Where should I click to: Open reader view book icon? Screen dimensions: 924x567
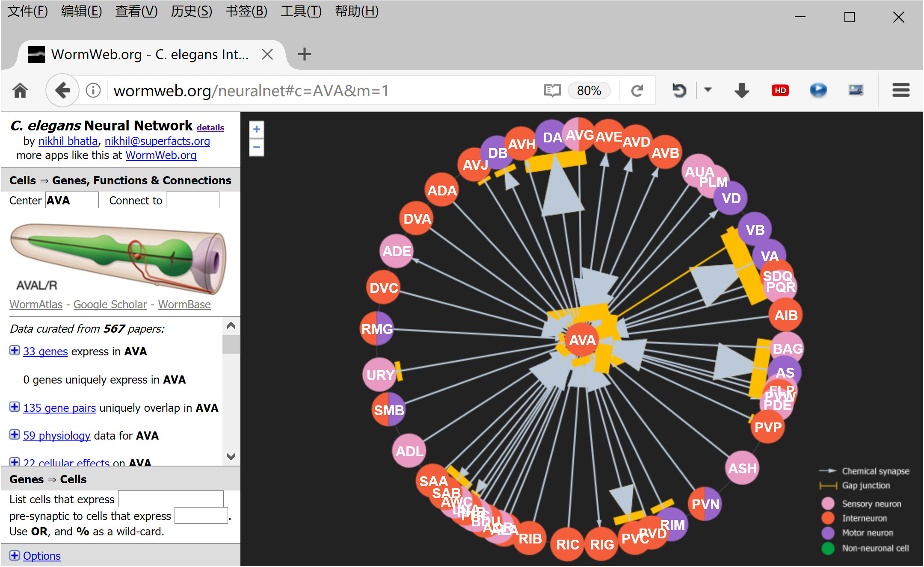click(x=552, y=91)
